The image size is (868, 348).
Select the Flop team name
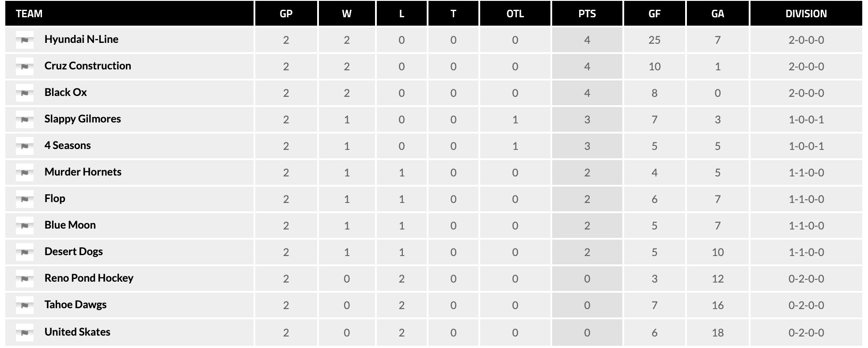pyautogui.click(x=55, y=199)
